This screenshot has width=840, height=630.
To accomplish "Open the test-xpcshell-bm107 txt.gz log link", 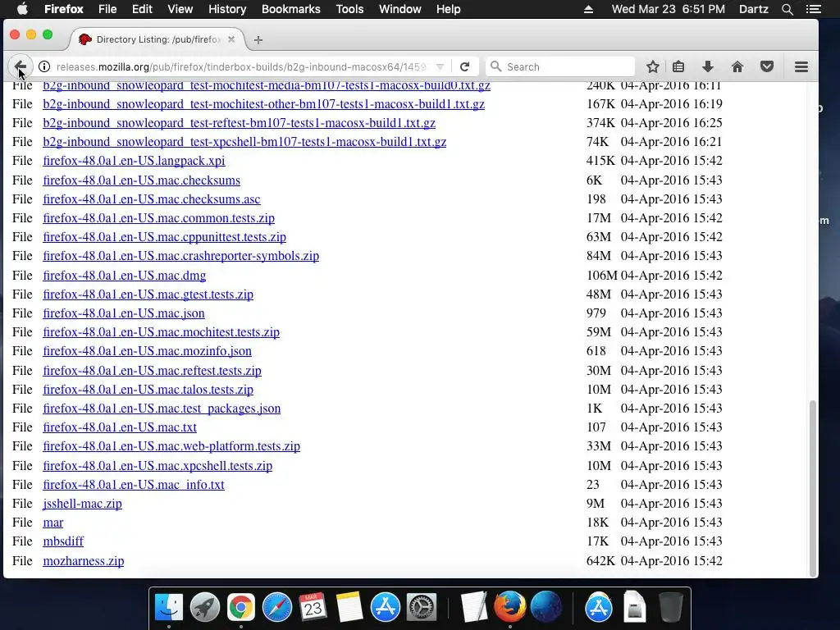I will point(244,142).
